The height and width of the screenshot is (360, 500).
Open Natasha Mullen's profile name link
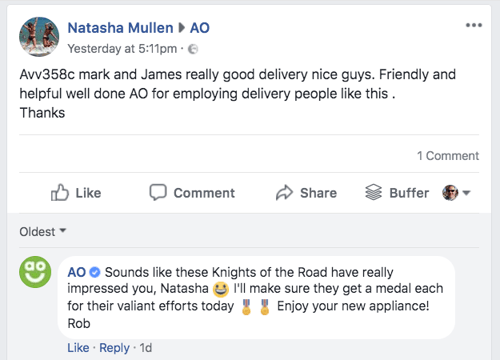pyautogui.click(x=120, y=28)
